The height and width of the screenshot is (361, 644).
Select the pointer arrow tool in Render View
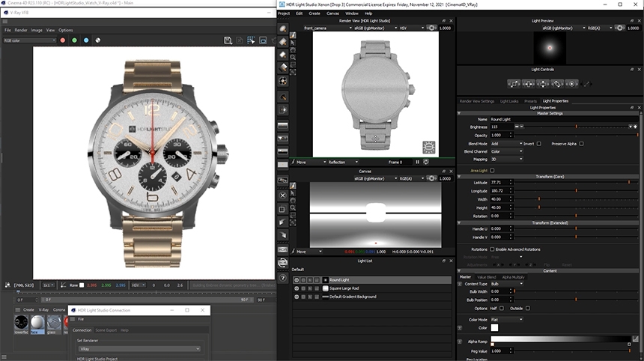(293, 42)
